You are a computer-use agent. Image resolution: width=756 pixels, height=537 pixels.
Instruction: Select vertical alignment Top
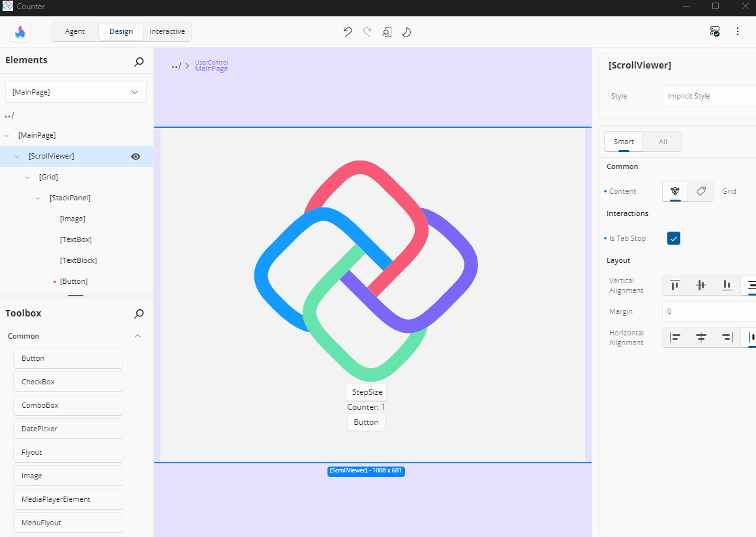tap(675, 285)
